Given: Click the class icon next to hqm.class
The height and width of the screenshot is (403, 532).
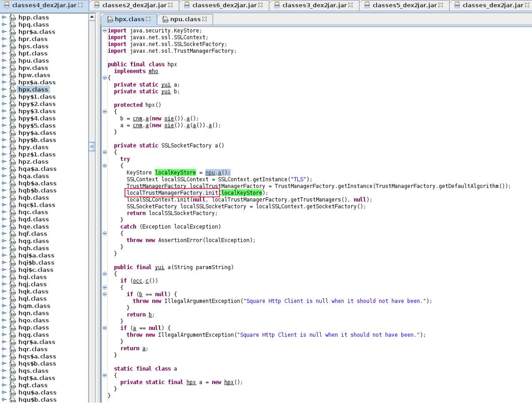Looking at the screenshot, I should [x=12, y=306].
